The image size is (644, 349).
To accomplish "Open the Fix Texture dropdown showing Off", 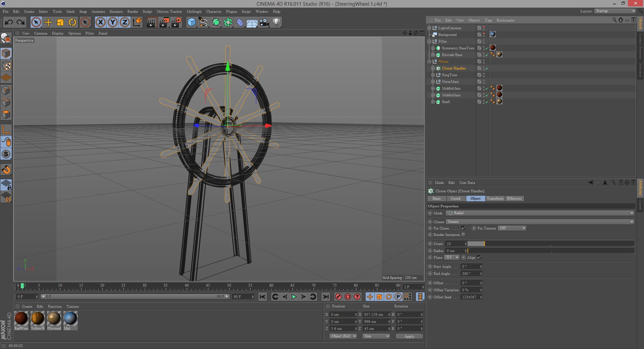I will pos(512,228).
